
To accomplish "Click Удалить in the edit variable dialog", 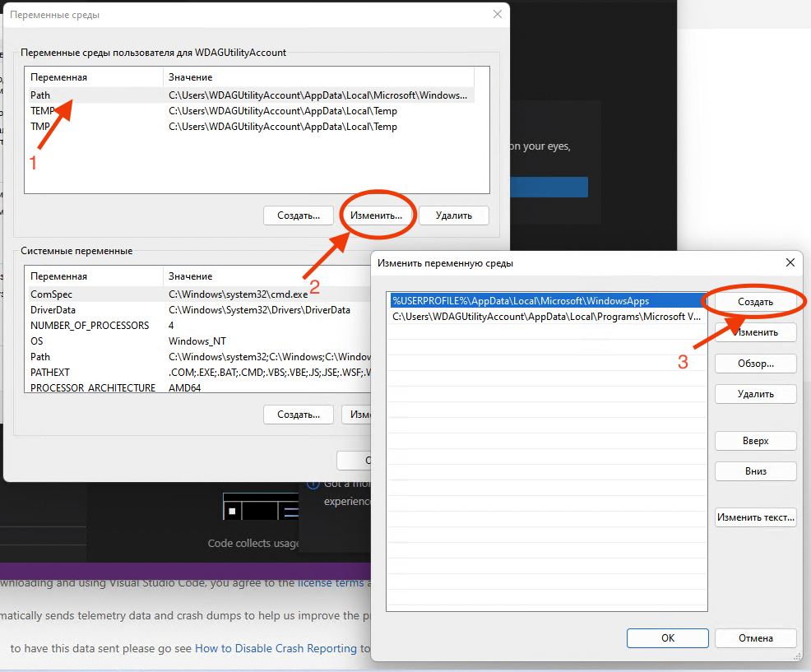I will click(x=754, y=393).
